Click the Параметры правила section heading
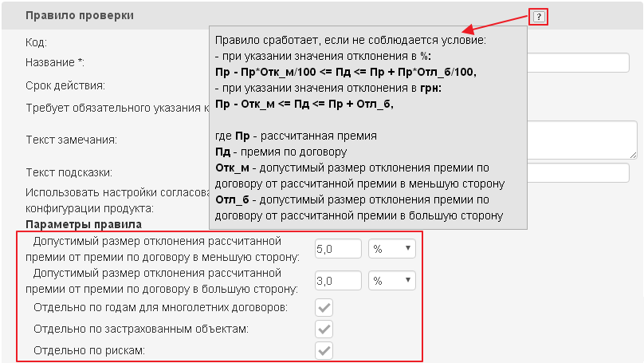Image resolution: width=644 pixels, height=363 pixels. tap(84, 224)
